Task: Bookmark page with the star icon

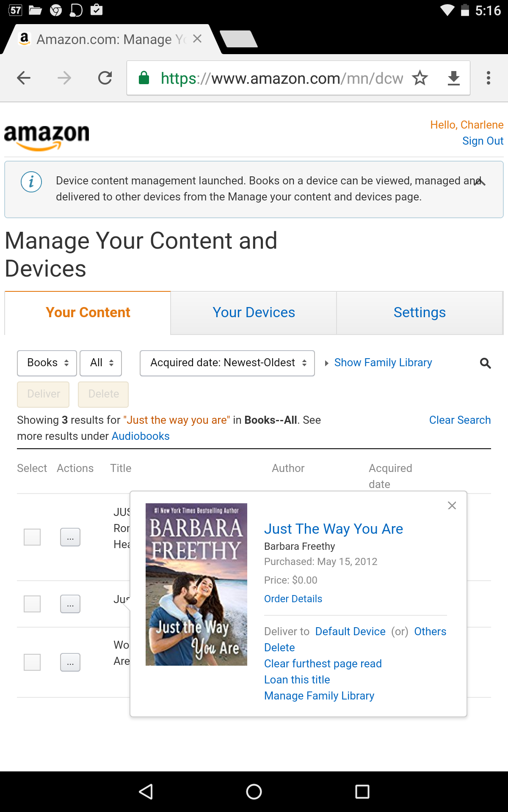Action: pos(420,78)
